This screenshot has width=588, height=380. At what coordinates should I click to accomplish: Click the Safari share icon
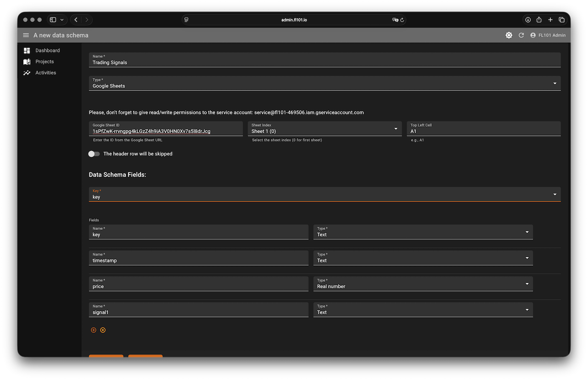point(539,20)
